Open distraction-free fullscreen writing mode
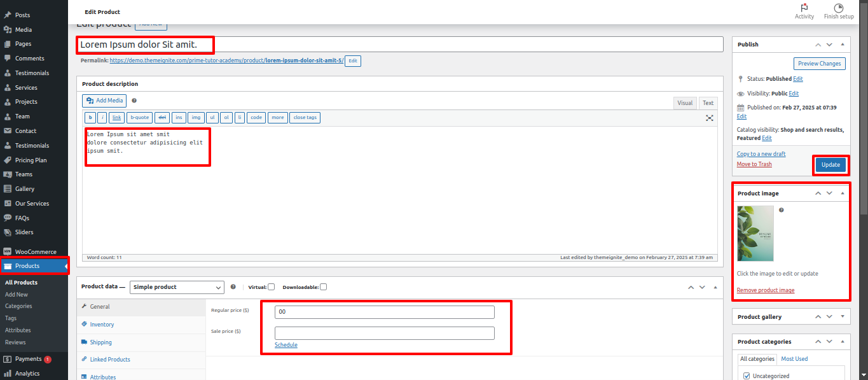 click(709, 117)
